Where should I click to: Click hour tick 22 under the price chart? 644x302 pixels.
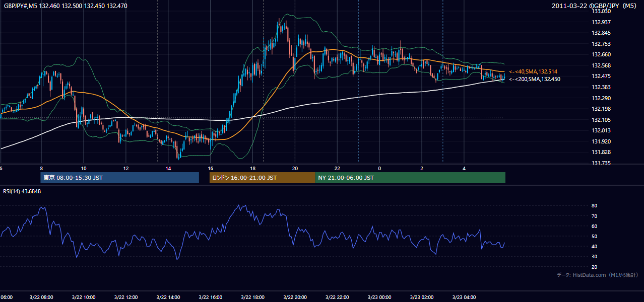[x=337, y=169]
